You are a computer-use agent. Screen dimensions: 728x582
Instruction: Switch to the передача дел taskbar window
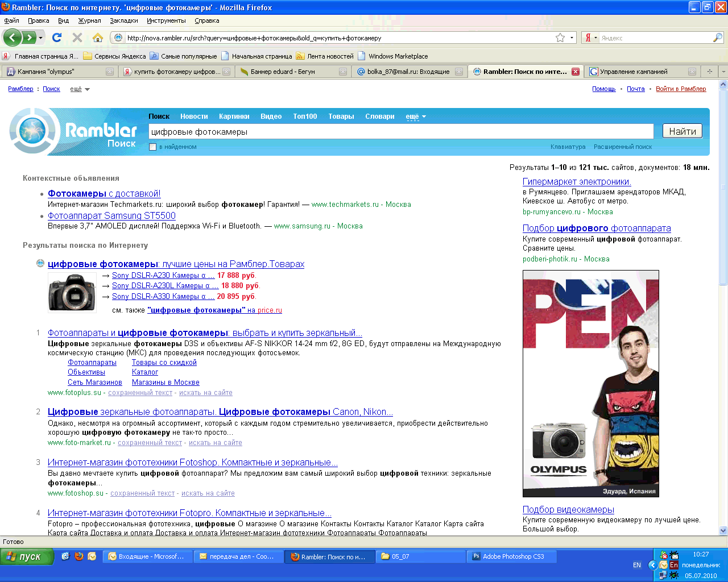pyautogui.click(x=238, y=556)
